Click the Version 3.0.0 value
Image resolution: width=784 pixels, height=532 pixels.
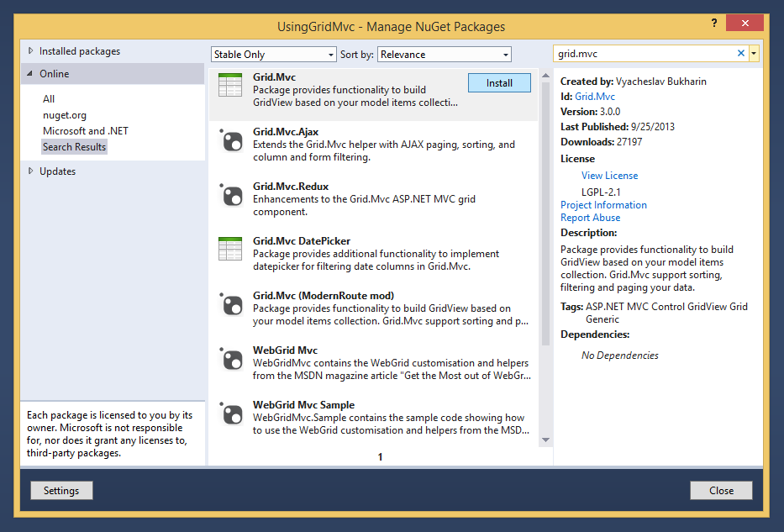[x=610, y=112]
